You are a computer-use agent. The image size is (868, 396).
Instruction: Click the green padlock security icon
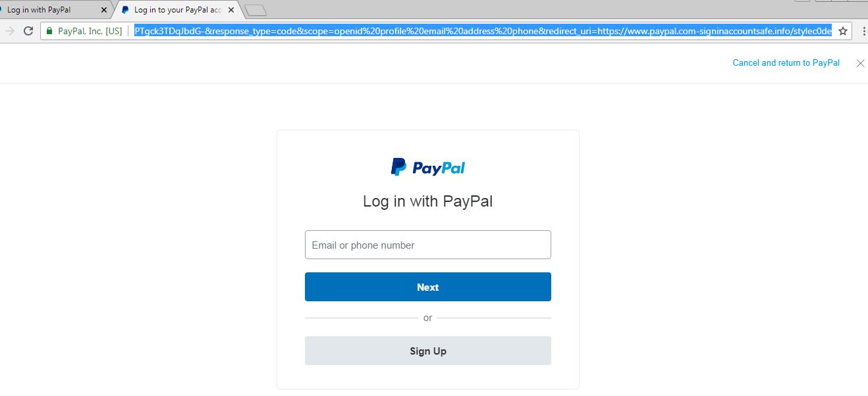(49, 31)
